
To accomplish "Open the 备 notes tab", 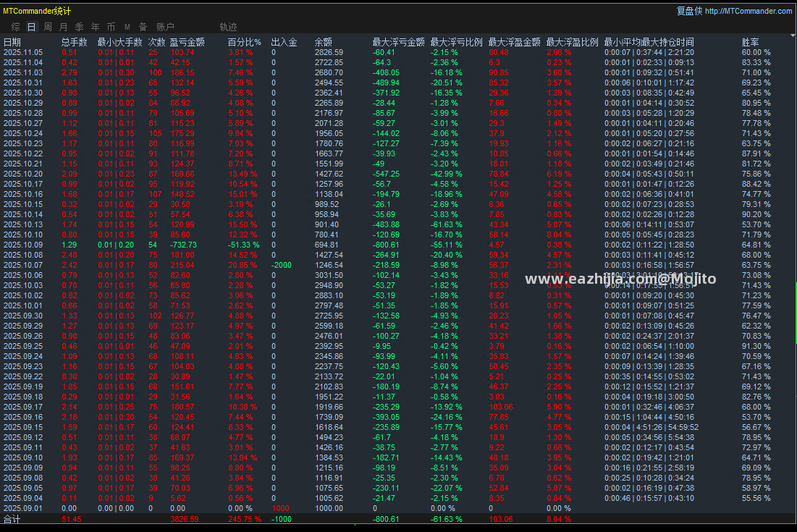I will (x=143, y=27).
